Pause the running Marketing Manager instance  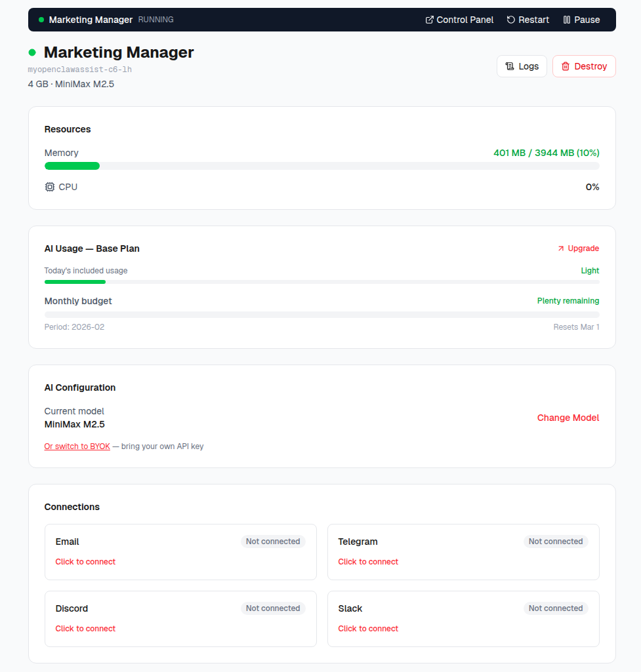tap(581, 20)
